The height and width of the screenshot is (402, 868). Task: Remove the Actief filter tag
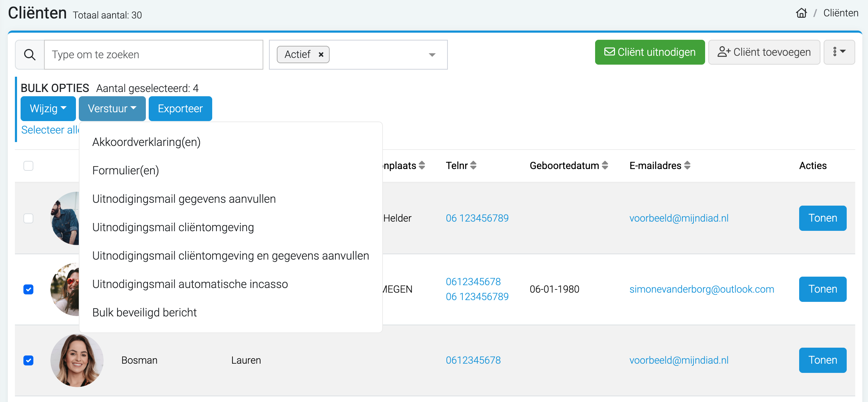tap(321, 55)
